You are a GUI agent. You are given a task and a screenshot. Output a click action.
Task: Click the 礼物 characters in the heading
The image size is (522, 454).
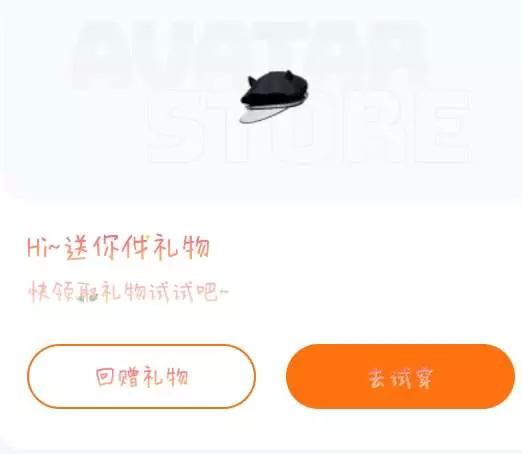(x=182, y=248)
